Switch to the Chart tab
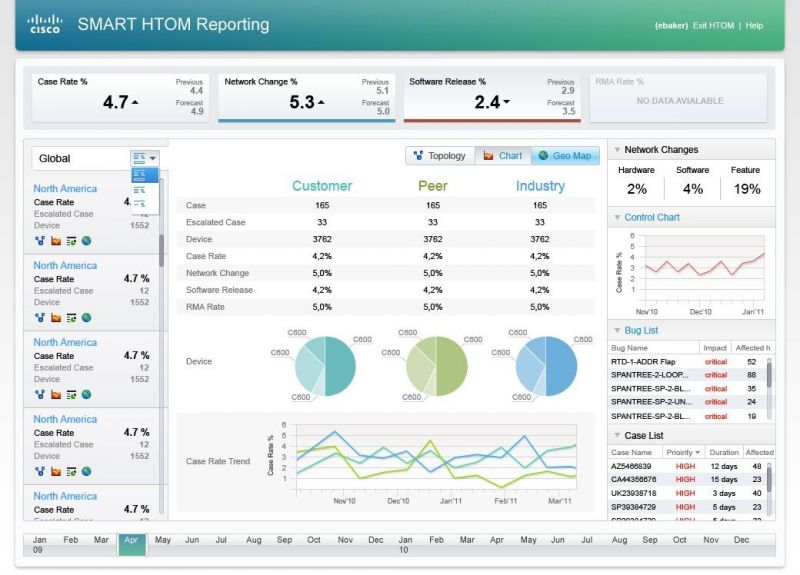The height and width of the screenshot is (575, 800). pos(503,156)
